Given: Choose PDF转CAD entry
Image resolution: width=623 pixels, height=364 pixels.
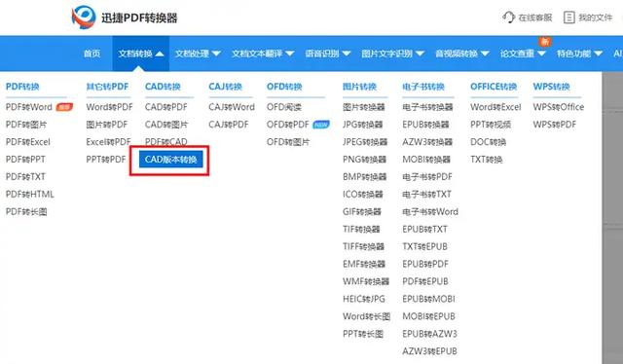Looking at the screenshot, I should [166, 141].
